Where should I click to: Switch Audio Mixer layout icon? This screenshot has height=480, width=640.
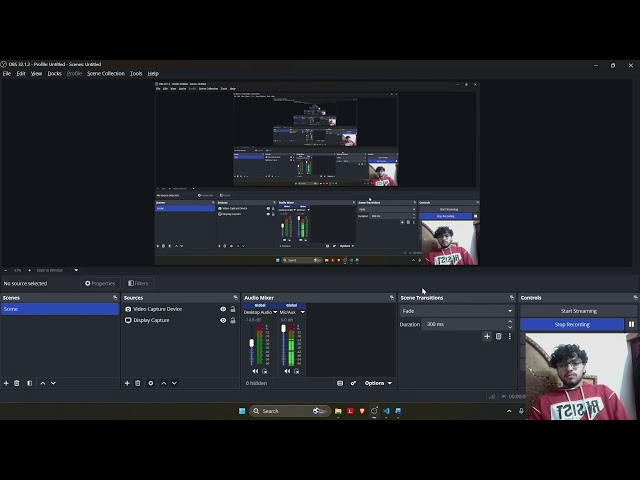pos(340,383)
